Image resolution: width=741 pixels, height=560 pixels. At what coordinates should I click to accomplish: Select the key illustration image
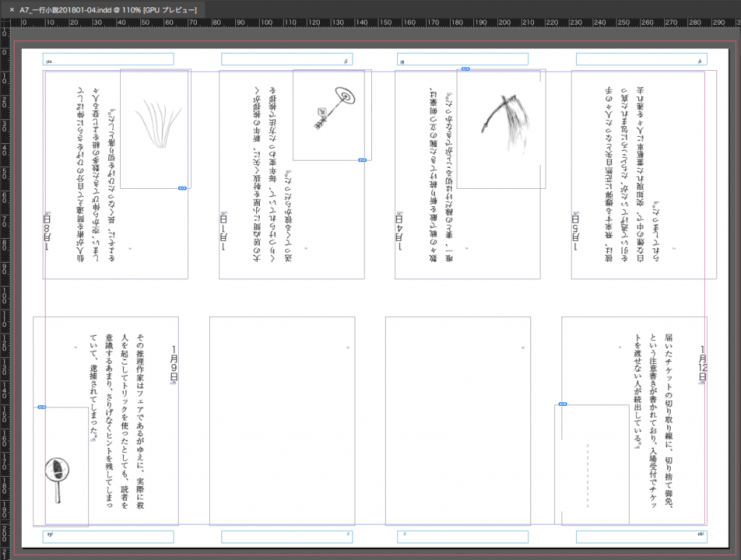[x=334, y=109]
